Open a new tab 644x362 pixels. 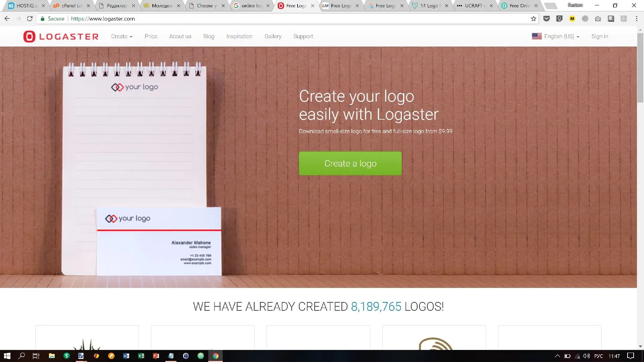coord(551,6)
